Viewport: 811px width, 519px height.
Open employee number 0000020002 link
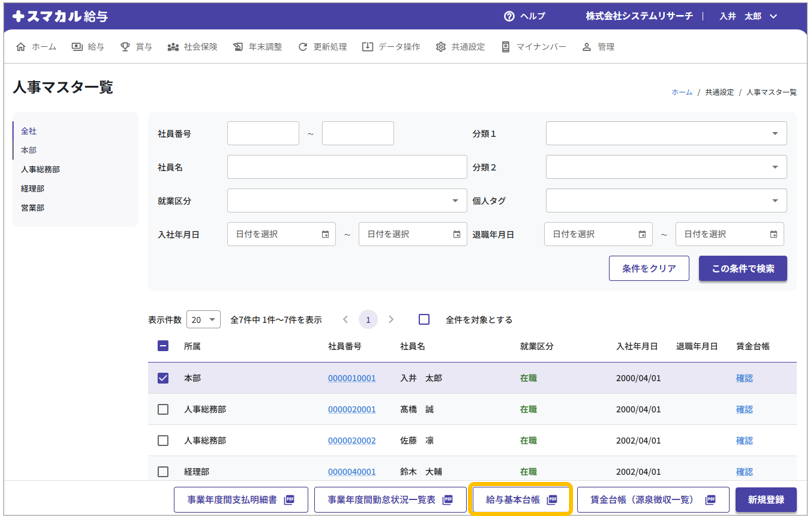click(351, 440)
